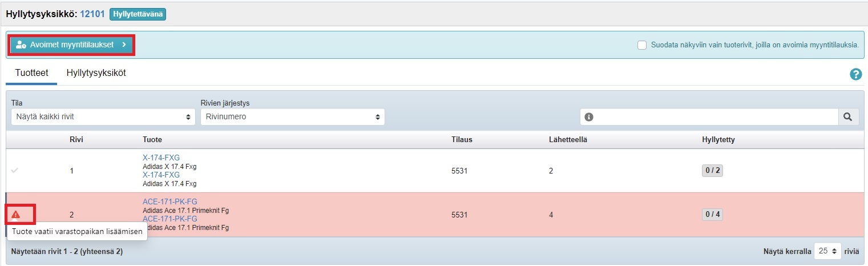
Task: Open the first ACE-171-PK-FG product link
Action: [x=169, y=202]
